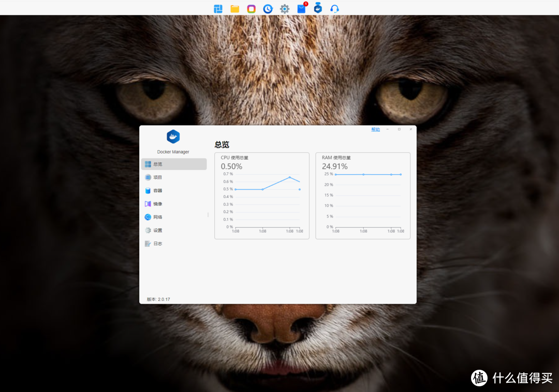Click the 25 % label on RAM axis

click(x=329, y=174)
